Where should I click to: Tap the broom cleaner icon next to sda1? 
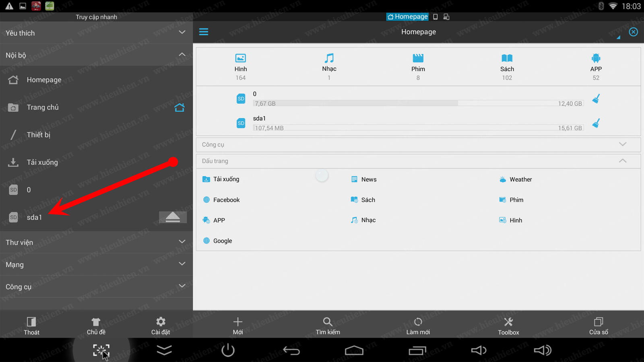pyautogui.click(x=596, y=123)
